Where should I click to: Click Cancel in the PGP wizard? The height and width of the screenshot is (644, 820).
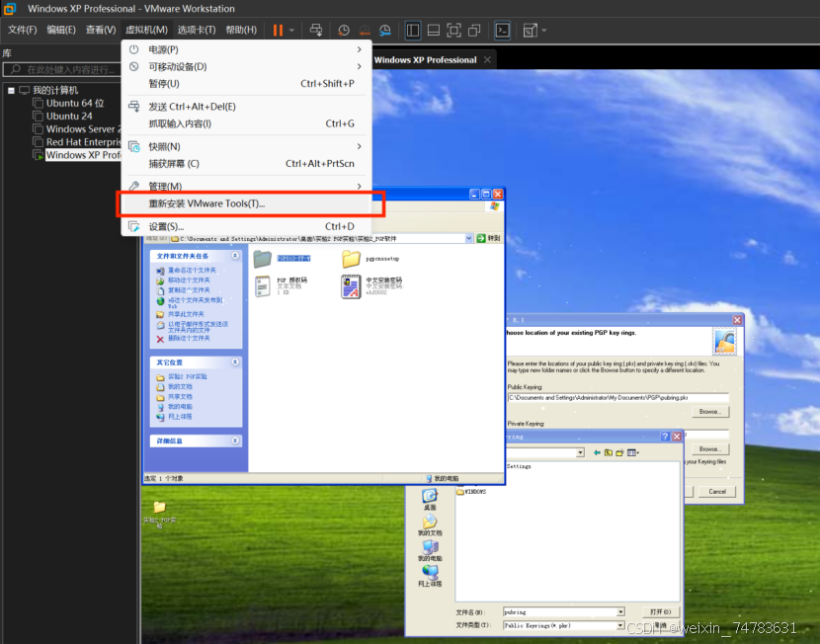(x=717, y=491)
